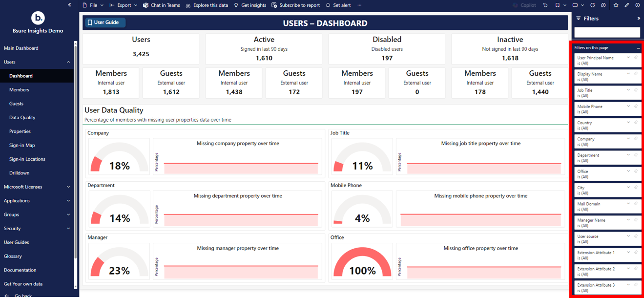Go to Sign-in Map page
Screen dimensions: 644x298
tap(22, 145)
